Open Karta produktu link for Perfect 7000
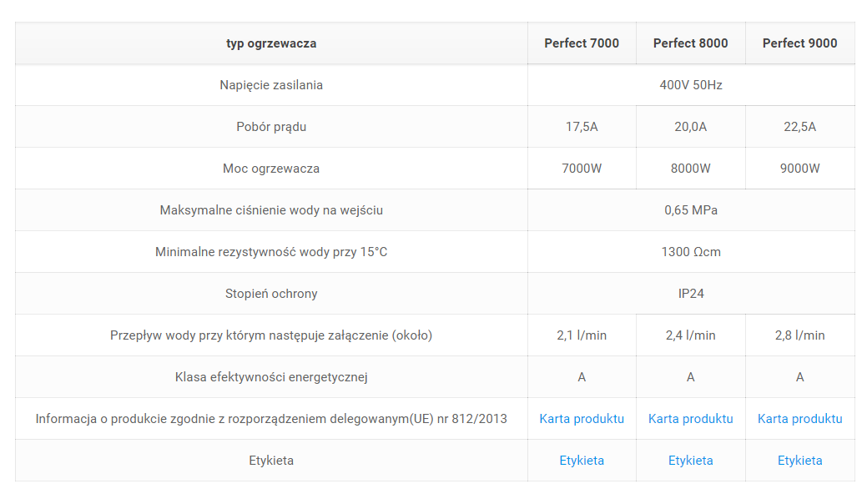Screen dimensions: 867x504 tap(582, 419)
